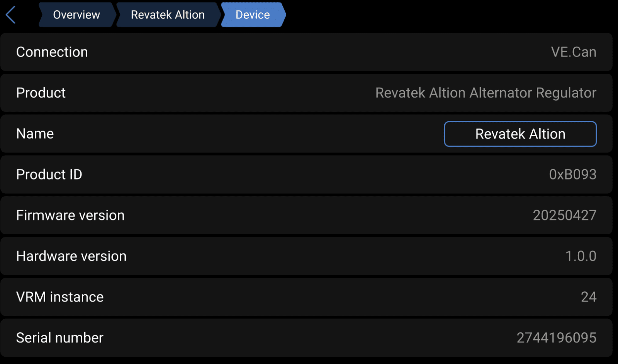Viewport: 618px width, 364px height.
Task: Click serial number value 2744196095
Action: tap(557, 338)
